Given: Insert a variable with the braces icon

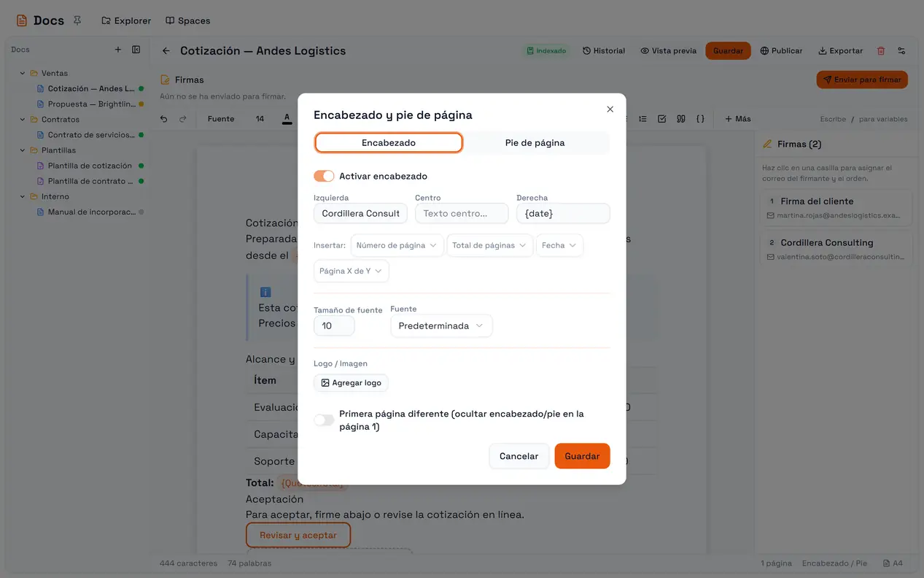Looking at the screenshot, I should pos(700,119).
